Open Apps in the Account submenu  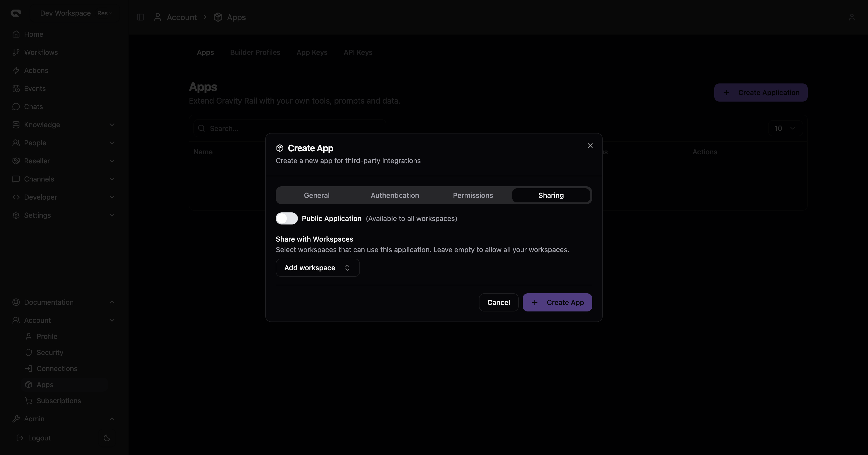pos(64,385)
